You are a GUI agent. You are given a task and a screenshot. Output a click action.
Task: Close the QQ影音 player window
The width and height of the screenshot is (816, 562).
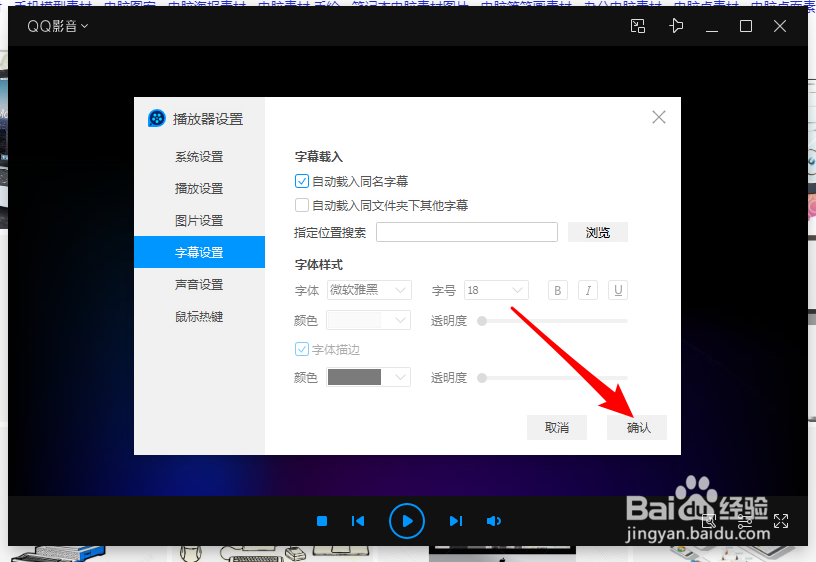(780, 26)
